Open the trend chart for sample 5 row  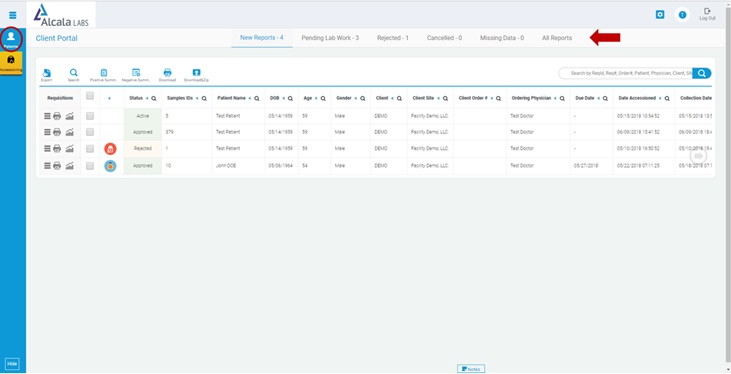point(69,116)
